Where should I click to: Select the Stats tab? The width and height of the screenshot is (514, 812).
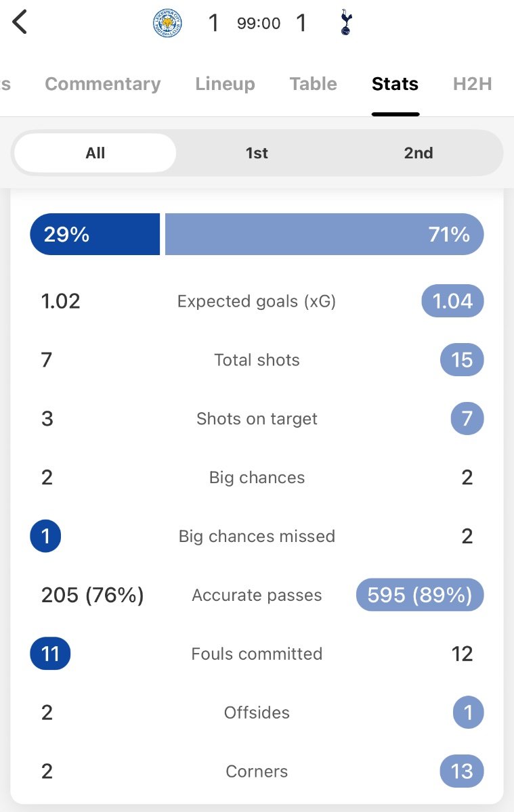[x=395, y=84]
